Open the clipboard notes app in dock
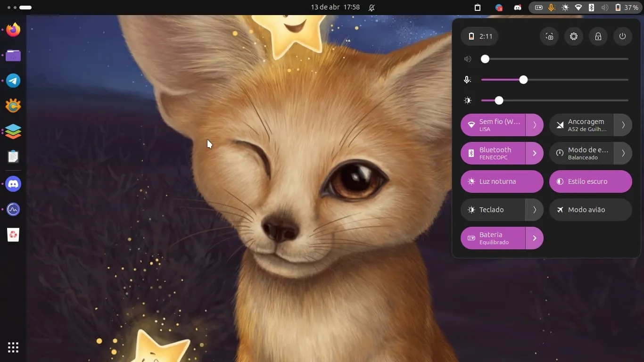 click(13, 156)
